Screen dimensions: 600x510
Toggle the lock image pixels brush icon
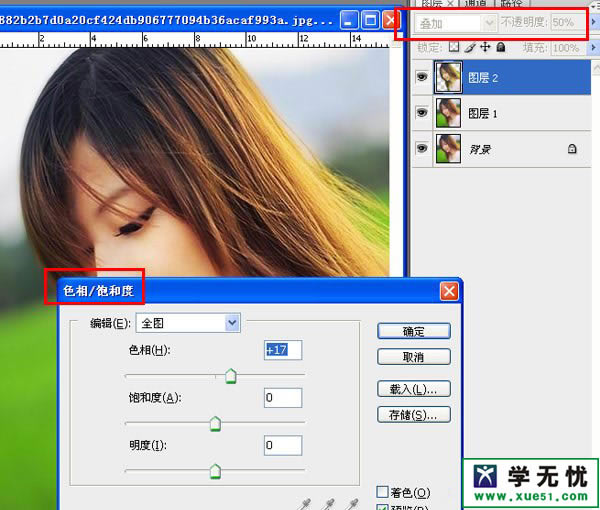(x=470, y=47)
